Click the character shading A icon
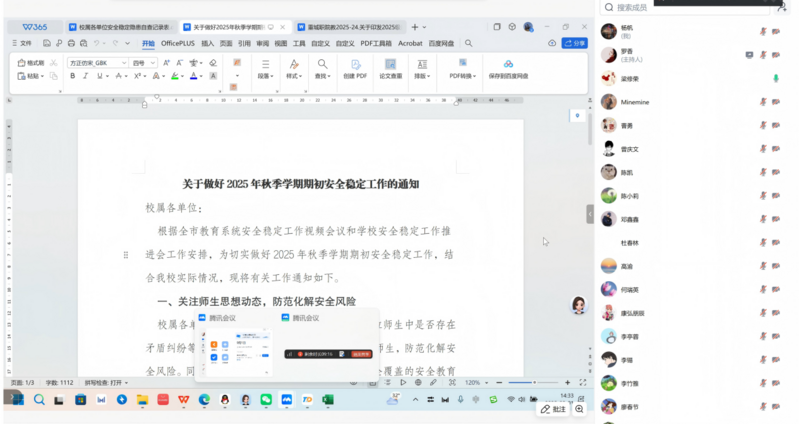This screenshot has height=424, width=799. 213,76
